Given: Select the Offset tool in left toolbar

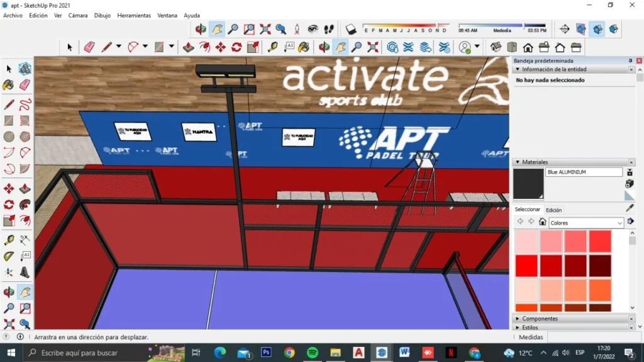Looking at the screenshot, I should 25,221.
